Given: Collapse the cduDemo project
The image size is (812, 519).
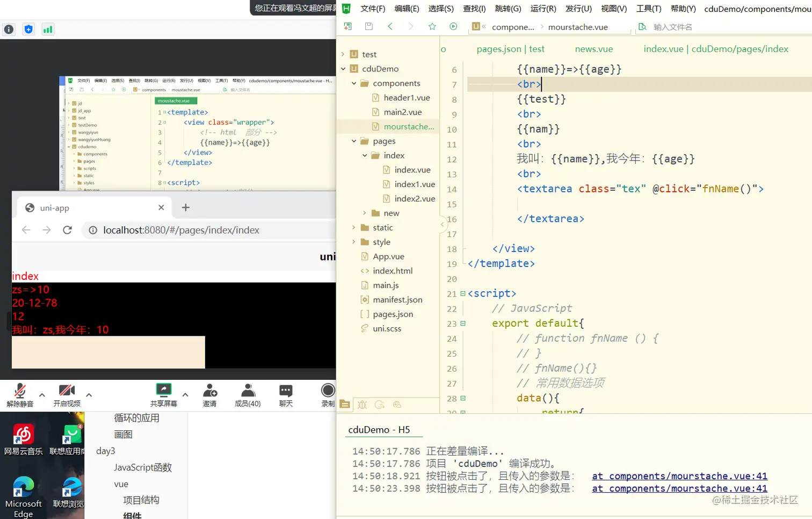Looking at the screenshot, I should tap(343, 69).
